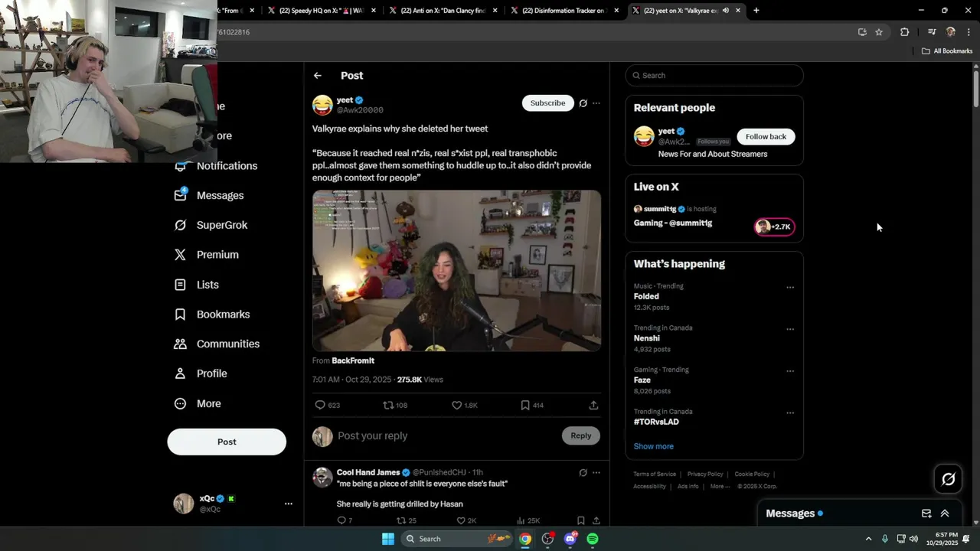980x551 pixels.
Task: Open Messages from sidebar
Action: tap(209, 195)
